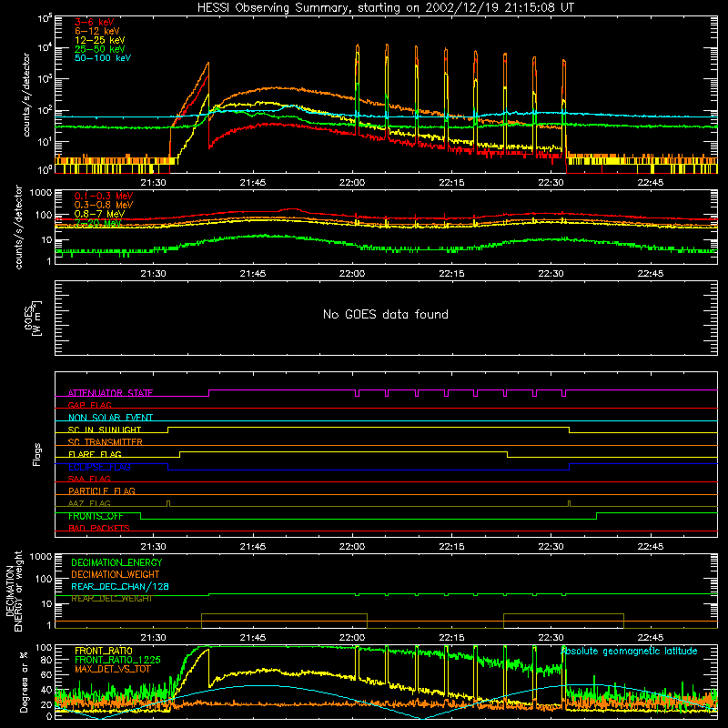Select the 25-50 keV legend label
This screenshot has height=728, width=728.
pos(100,49)
